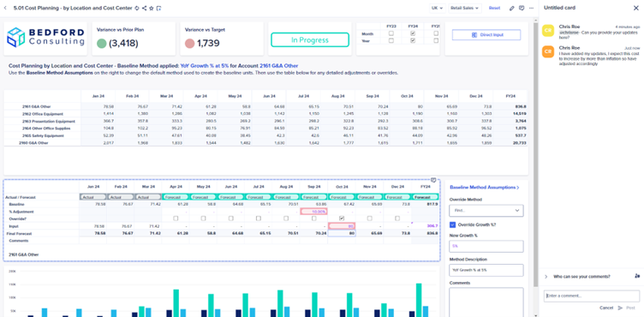Screen dimensions: 644x317
Task: Click the comment visibility people icon
Action: (x=637, y=276)
